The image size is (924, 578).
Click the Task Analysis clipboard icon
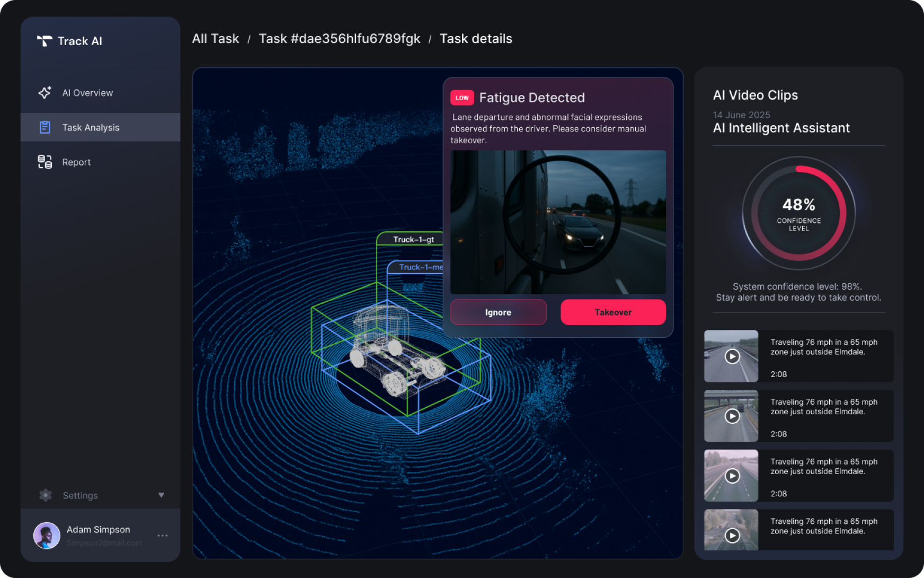click(45, 127)
